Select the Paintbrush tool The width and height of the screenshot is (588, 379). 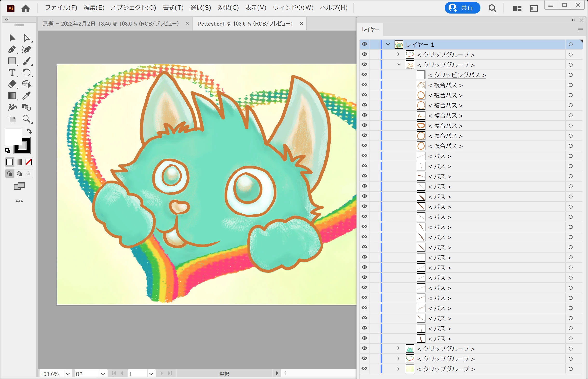[27, 61]
